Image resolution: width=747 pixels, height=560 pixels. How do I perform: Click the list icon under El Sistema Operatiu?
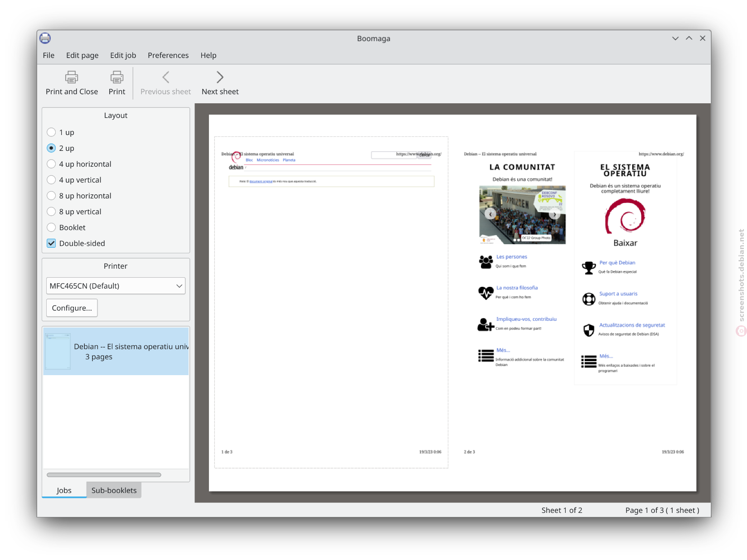(x=589, y=362)
